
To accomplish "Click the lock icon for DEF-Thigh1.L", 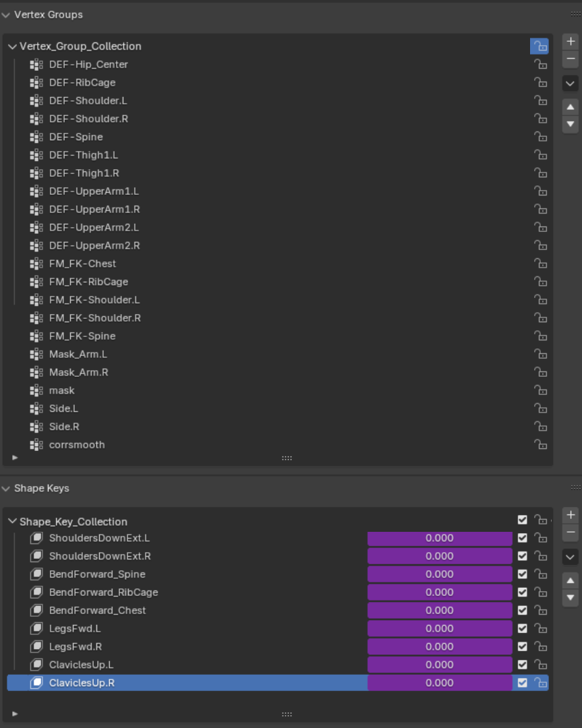I will [x=540, y=155].
